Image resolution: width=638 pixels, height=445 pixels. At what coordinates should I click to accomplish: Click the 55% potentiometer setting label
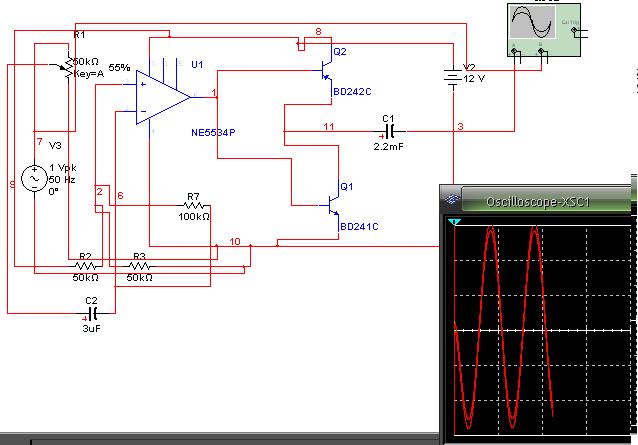[x=119, y=68]
